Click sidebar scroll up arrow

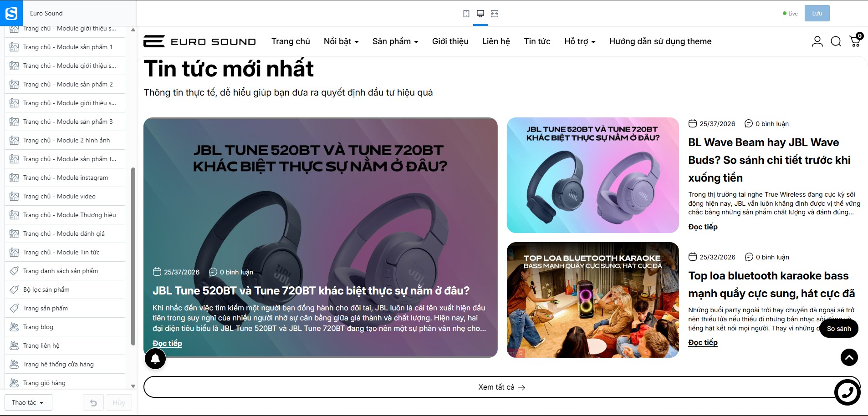133,30
